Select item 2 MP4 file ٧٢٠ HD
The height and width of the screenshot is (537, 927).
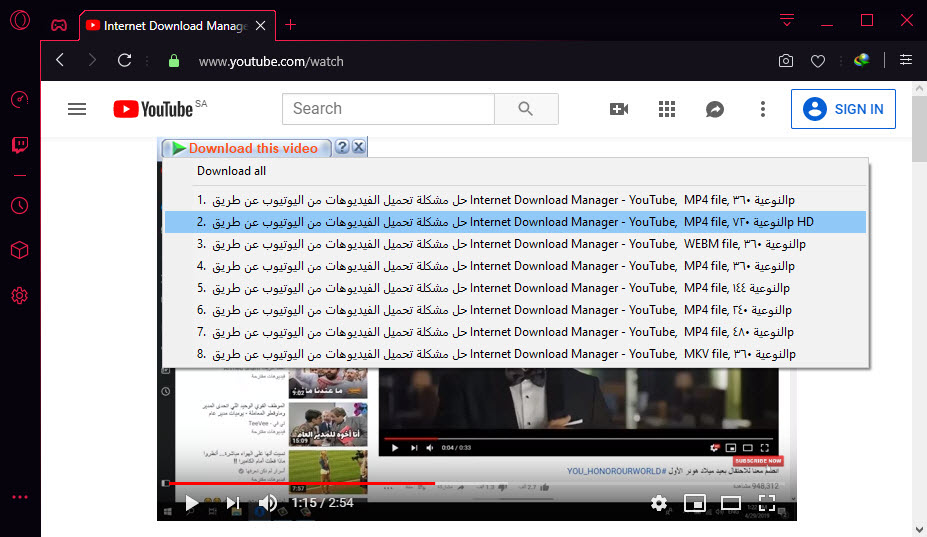[515, 222]
